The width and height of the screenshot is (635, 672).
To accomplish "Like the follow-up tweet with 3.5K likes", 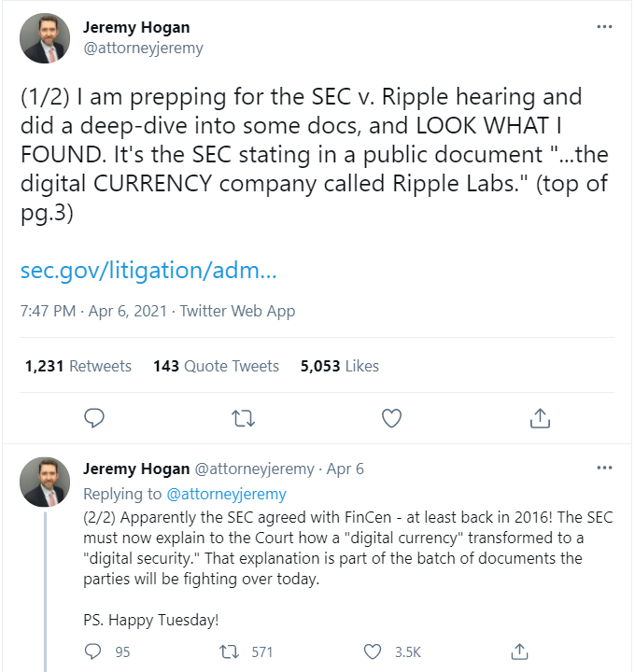I will tap(373, 651).
